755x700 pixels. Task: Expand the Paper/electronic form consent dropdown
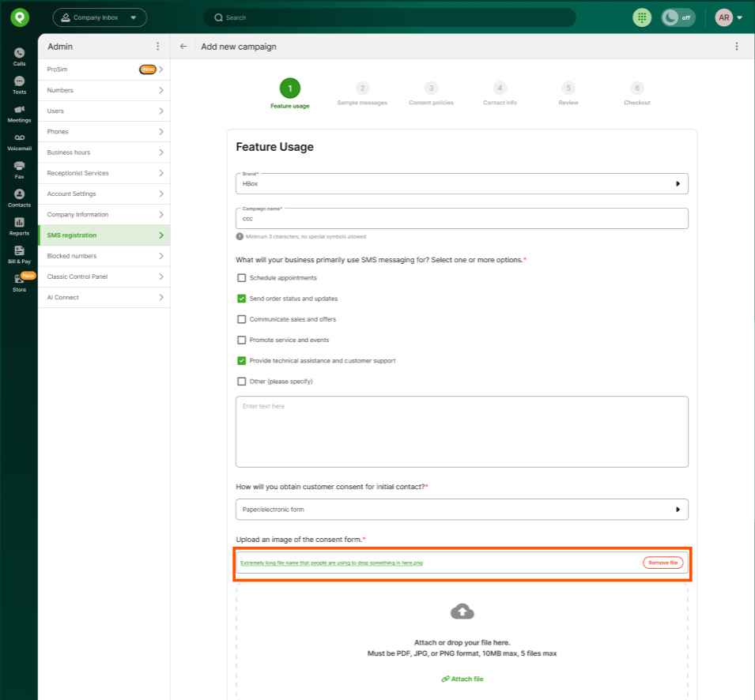[462, 510]
